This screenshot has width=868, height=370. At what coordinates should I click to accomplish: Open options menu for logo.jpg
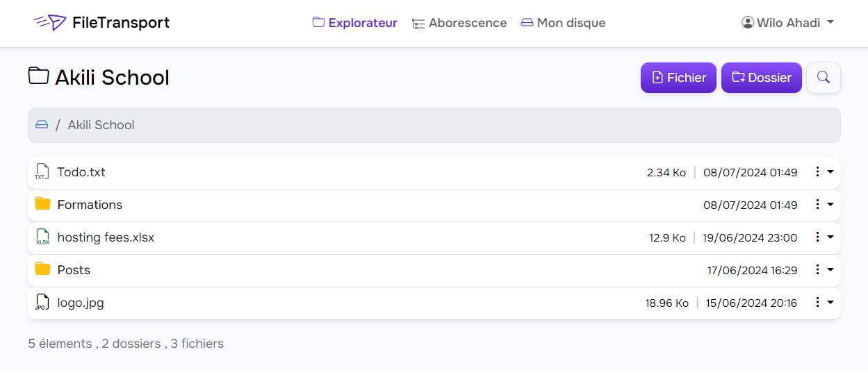coord(824,303)
